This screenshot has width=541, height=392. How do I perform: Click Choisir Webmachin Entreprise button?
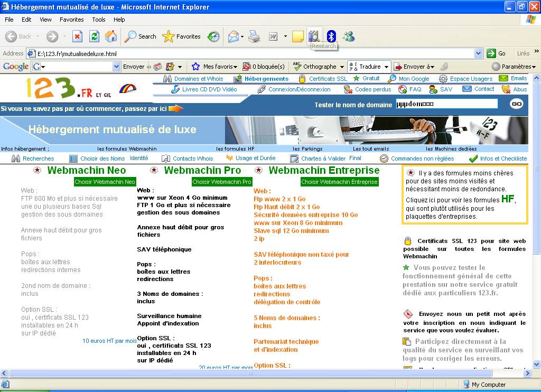click(340, 182)
